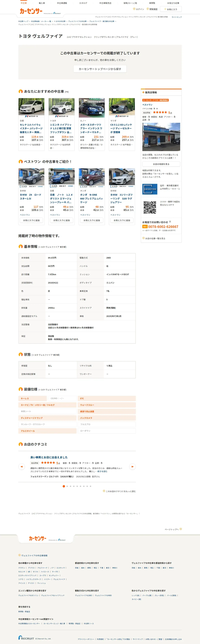Click the インパネMTモード付CVT mission value
The height and width of the screenshot is (644, 200).
click(x=118, y=274)
